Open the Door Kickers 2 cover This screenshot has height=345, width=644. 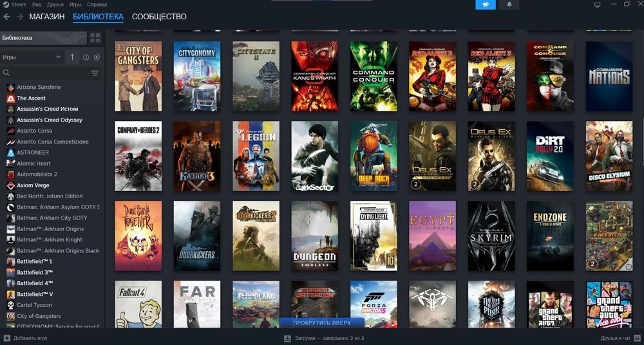(x=256, y=236)
